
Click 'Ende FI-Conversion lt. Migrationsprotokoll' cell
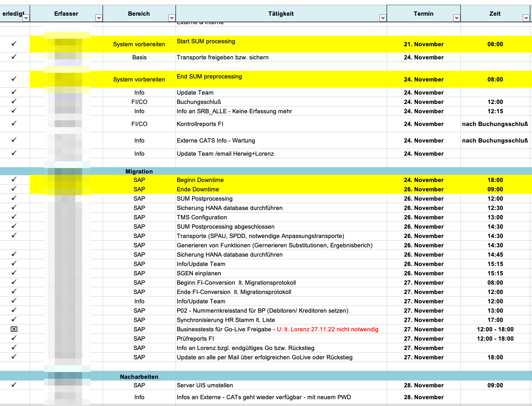[281, 292]
